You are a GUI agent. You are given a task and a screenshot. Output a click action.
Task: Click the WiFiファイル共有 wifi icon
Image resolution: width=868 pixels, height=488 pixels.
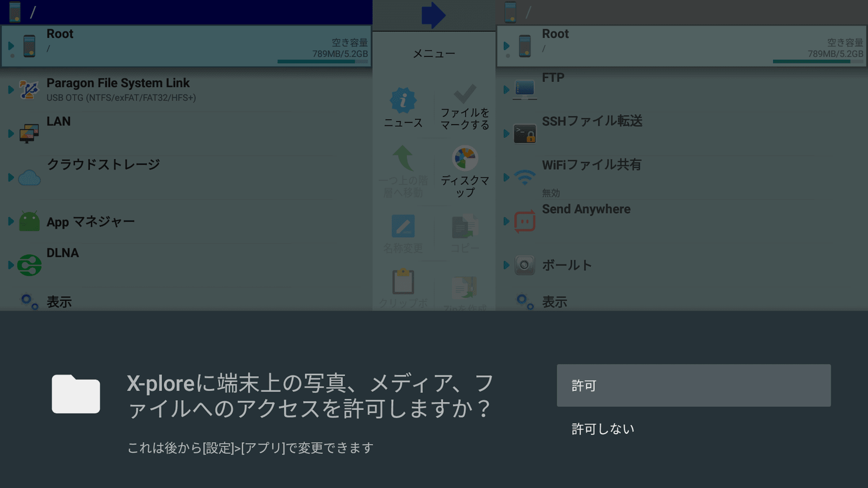525,177
